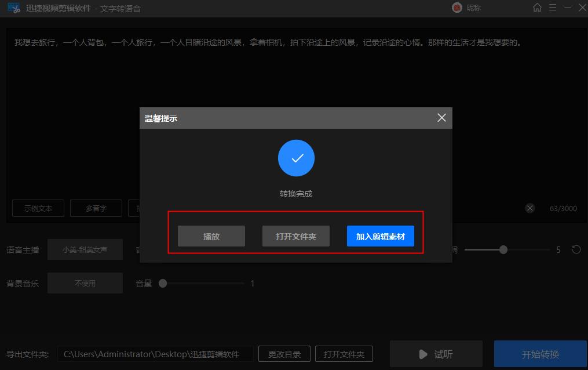Open the hamburger menu icon
588x370 pixels.
(x=553, y=8)
